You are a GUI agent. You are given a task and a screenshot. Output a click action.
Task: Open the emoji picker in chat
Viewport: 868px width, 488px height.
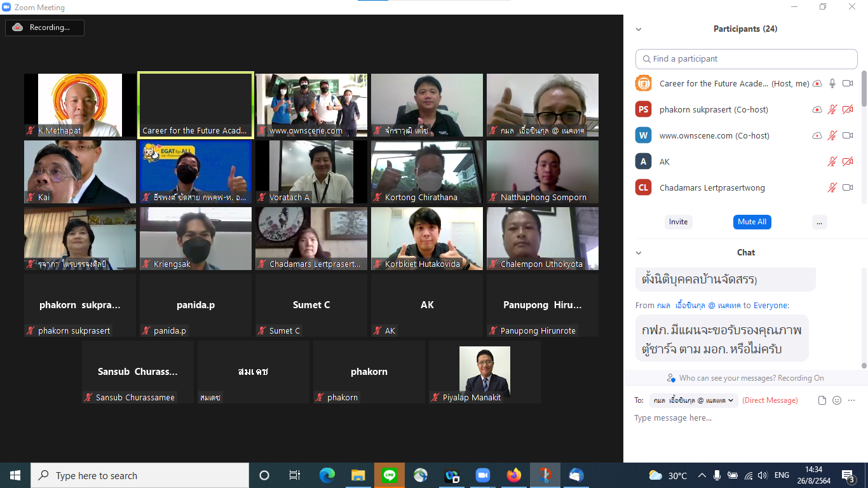point(837,400)
